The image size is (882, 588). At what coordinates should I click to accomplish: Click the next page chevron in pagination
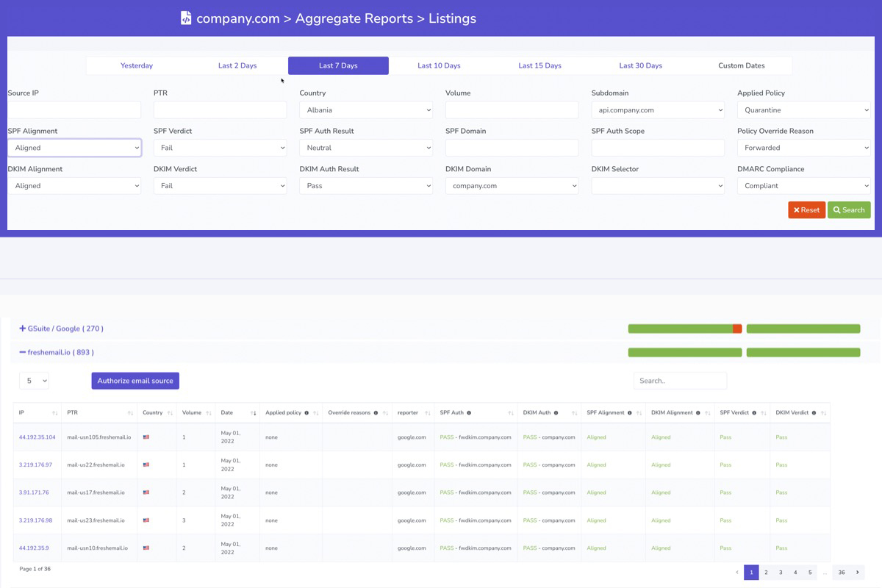tap(857, 572)
